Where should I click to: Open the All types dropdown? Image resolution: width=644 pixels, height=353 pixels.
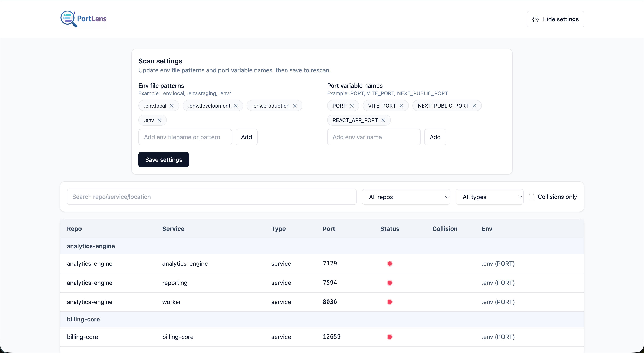[x=489, y=197]
